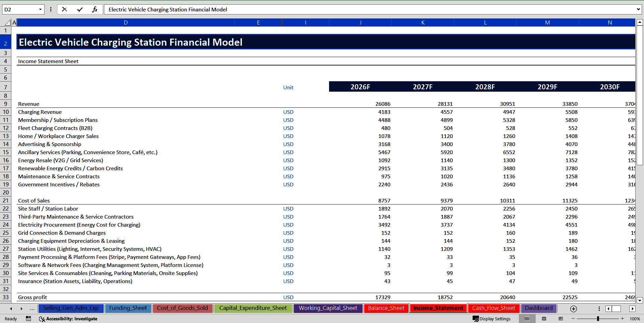Expand the formula bar
644x323 pixels.
(638, 9)
